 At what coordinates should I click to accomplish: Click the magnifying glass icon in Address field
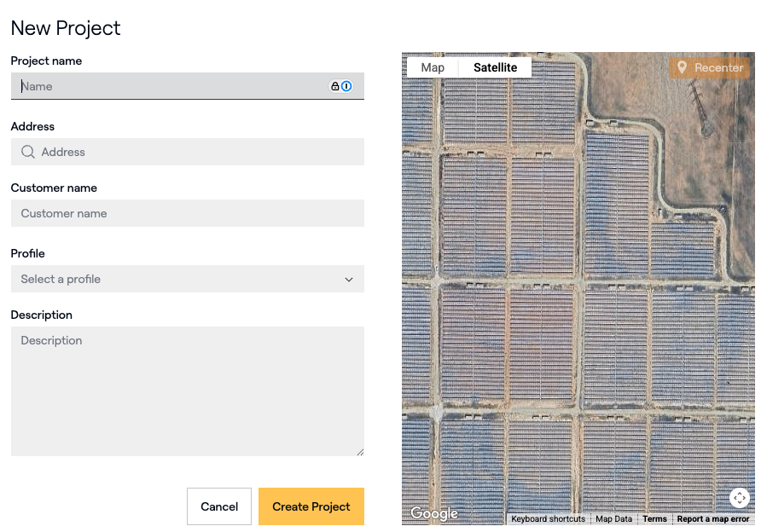(28, 152)
